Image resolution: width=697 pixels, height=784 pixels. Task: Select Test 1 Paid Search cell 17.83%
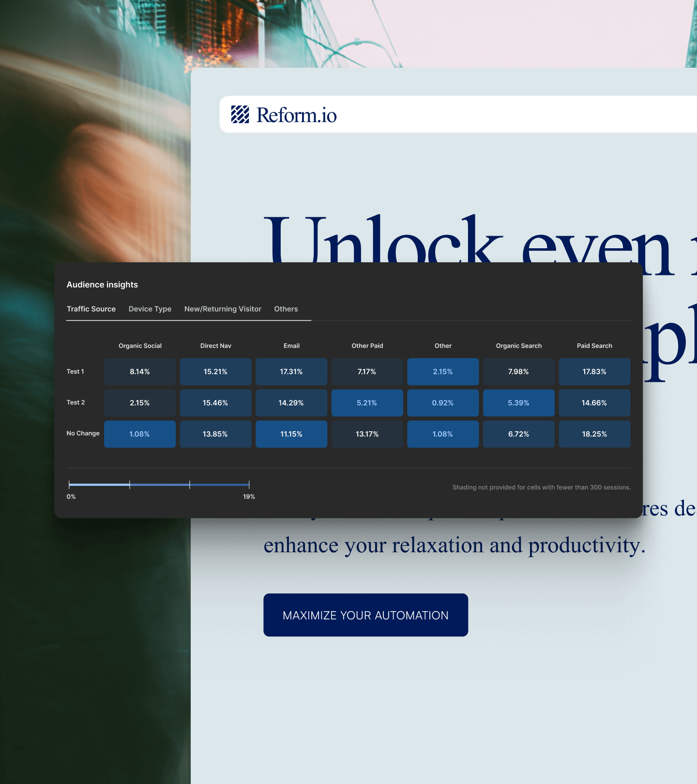click(594, 372)
